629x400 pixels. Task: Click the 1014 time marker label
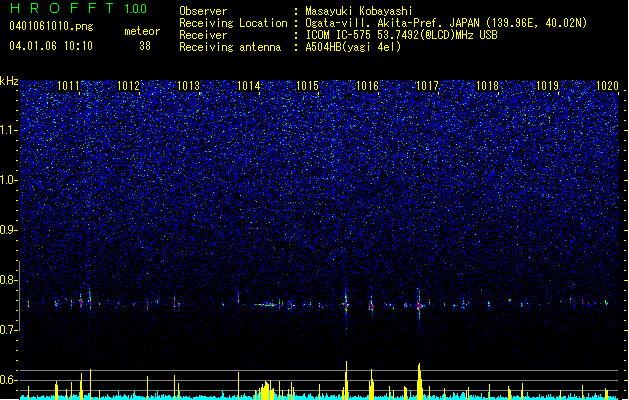[248, 85]
